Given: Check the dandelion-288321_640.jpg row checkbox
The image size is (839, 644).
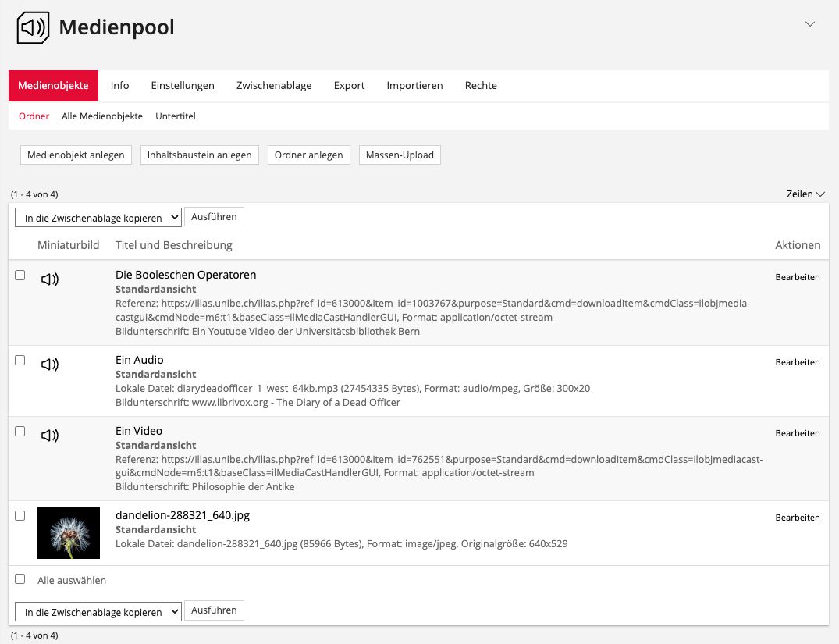Looking at the screenshot, I should click(x=20, y=515).
